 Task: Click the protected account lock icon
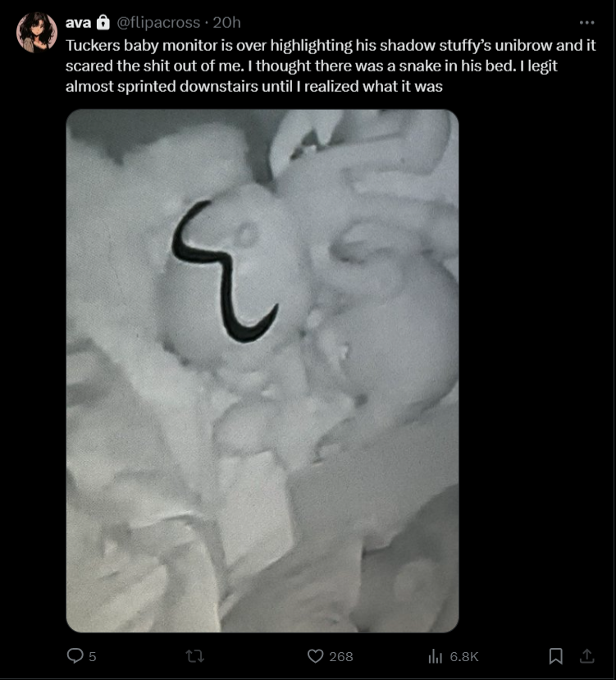(103, 22)
